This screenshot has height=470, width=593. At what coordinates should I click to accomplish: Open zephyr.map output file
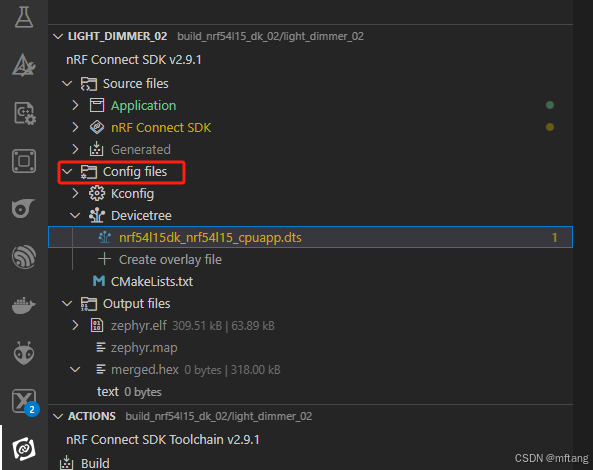pos(144,348)
